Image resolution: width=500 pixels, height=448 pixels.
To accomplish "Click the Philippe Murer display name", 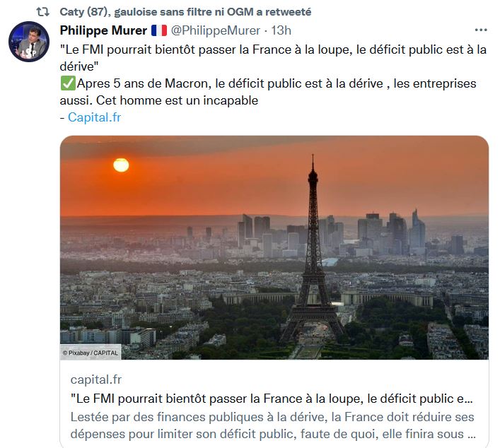I will [103, 30].
